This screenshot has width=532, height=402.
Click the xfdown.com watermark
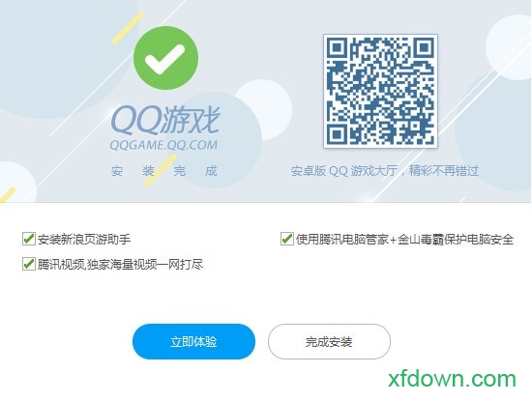[x=452, y=379]
